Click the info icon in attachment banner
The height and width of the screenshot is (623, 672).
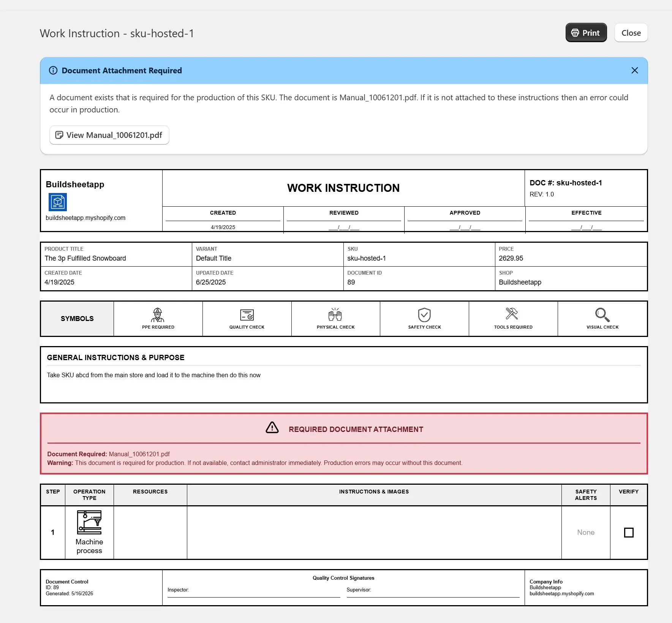point(53,71)
